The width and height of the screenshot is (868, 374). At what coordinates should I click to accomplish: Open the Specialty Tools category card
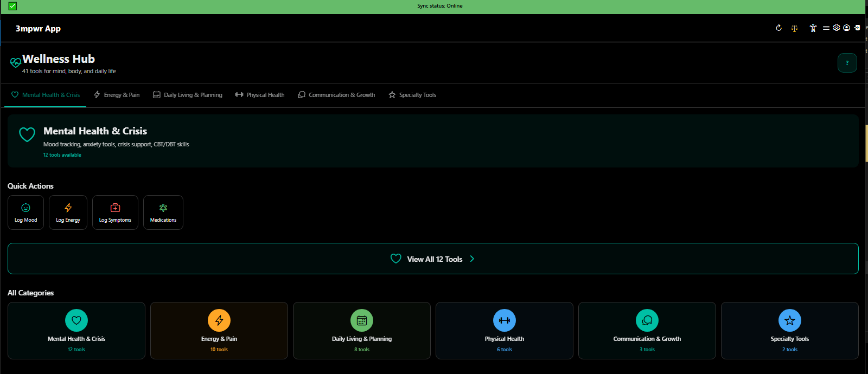[790, 331]
